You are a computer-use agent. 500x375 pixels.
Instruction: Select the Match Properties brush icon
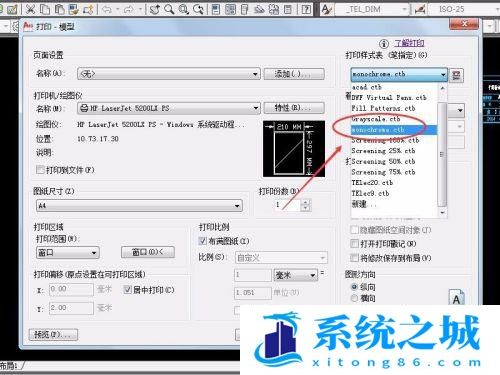pyautogui.click(x=74, y=9)
